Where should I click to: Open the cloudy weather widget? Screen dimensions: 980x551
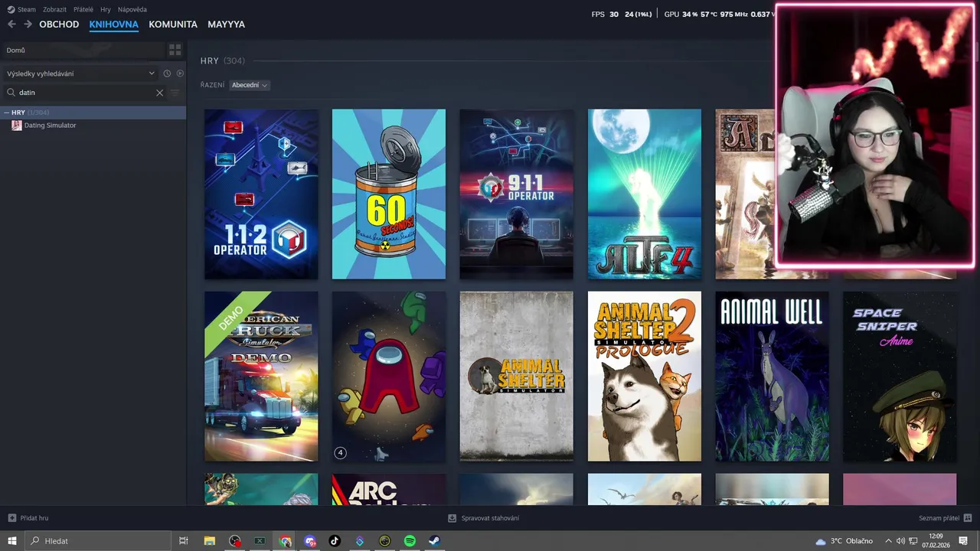pos(844,541)
